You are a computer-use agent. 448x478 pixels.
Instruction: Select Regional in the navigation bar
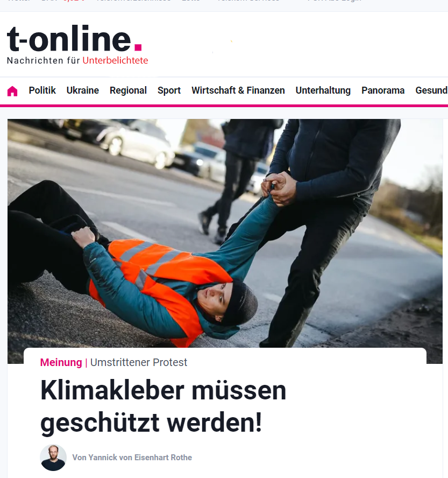tap(128, 90)
